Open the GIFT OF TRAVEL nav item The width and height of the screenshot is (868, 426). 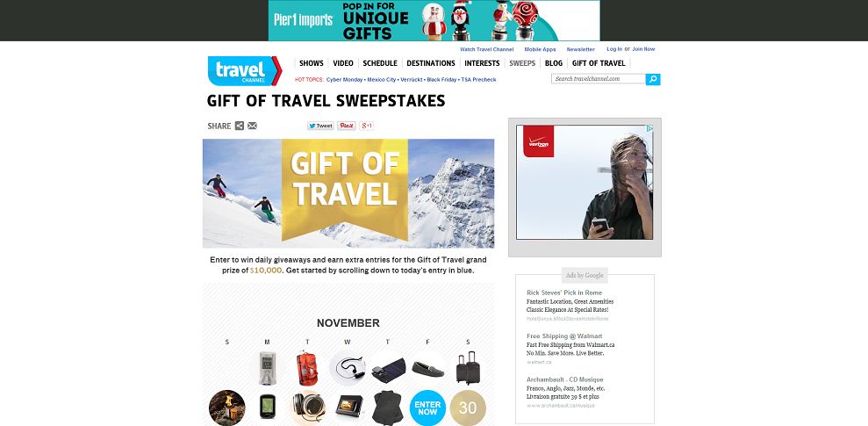click(599, 63)
